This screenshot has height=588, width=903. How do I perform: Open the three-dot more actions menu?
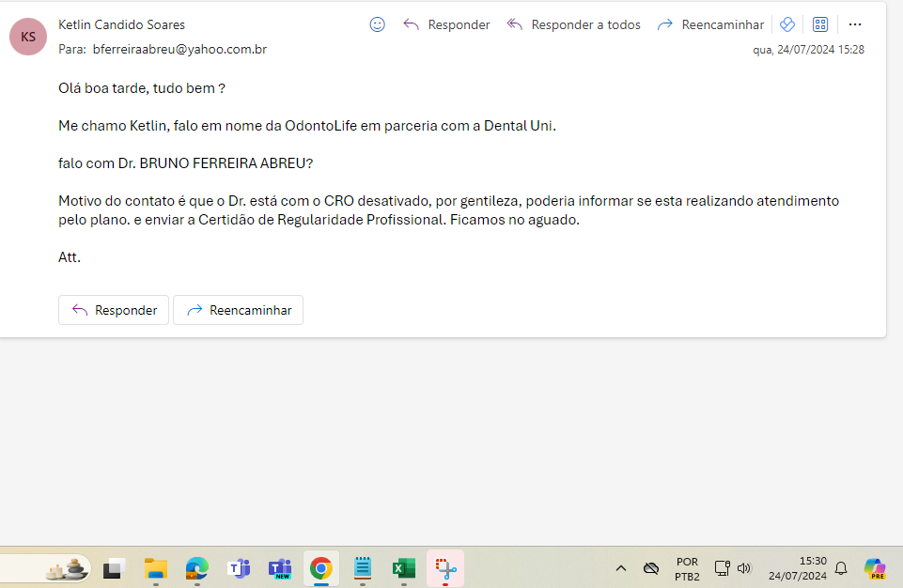click(855, 24)
